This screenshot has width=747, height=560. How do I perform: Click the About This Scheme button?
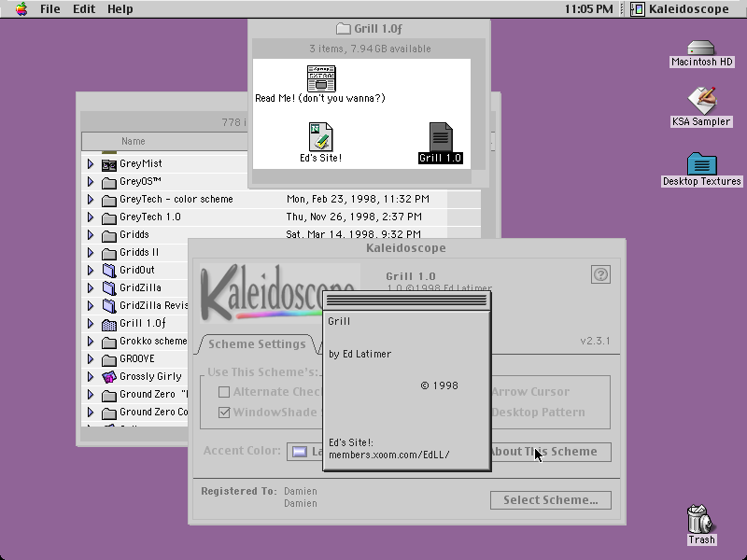click(x=551, y=452)
